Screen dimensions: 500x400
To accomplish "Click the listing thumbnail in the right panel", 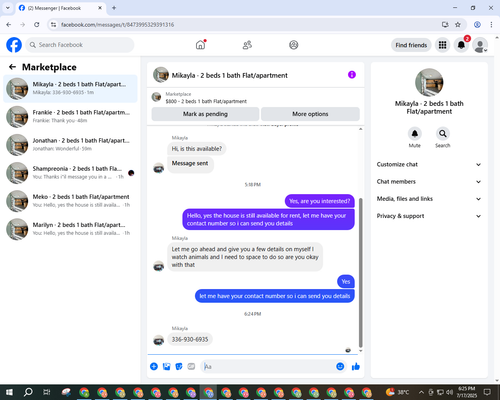I will [429, 82].
